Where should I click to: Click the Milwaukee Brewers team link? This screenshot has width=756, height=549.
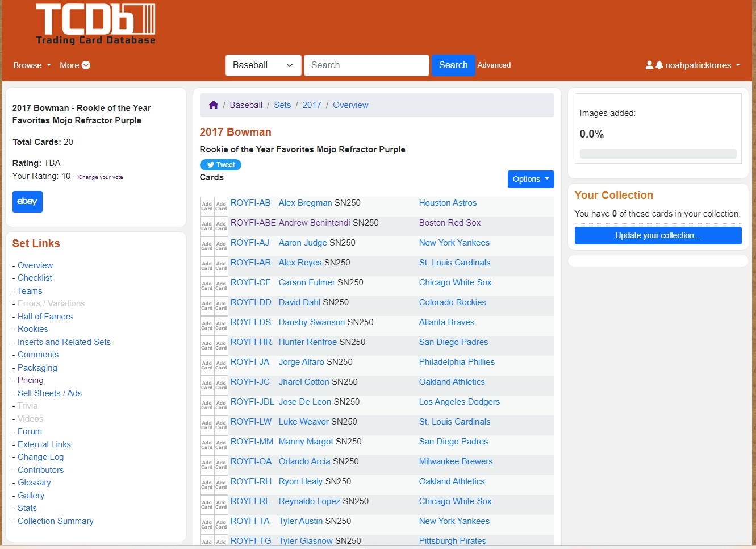[456, 461]
